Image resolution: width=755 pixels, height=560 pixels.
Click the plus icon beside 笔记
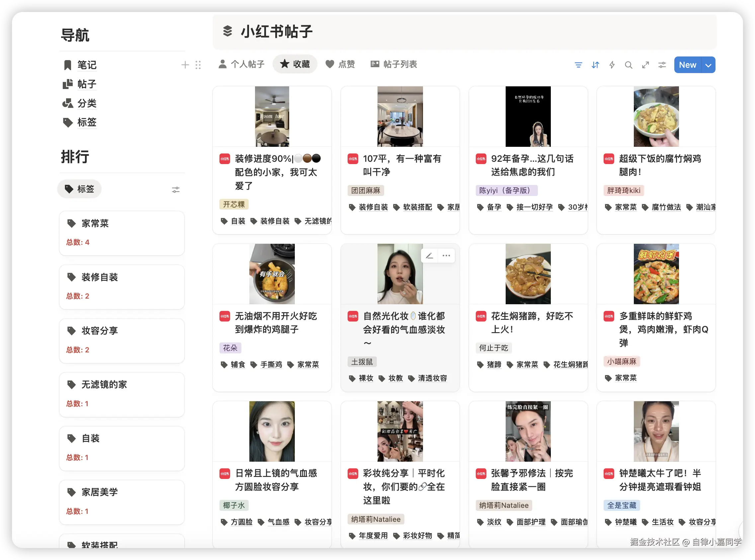pos(185,65)
